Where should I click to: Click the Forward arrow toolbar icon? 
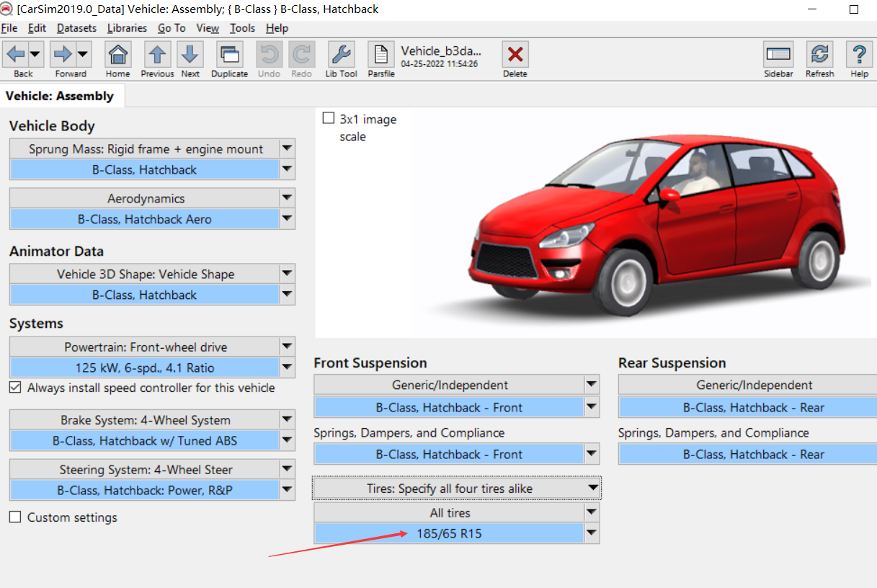coord(63,54)
